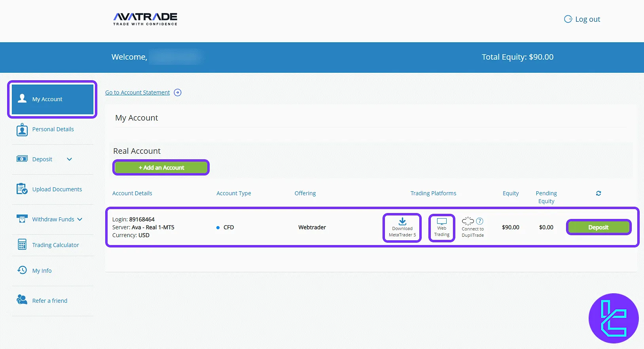
Task: Open Withdraw Funds menu item
Action: coord(53,219)
